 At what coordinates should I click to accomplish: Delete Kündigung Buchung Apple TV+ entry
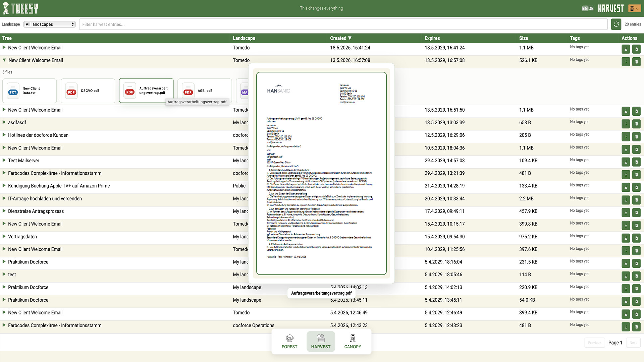(x=636, y=187)
